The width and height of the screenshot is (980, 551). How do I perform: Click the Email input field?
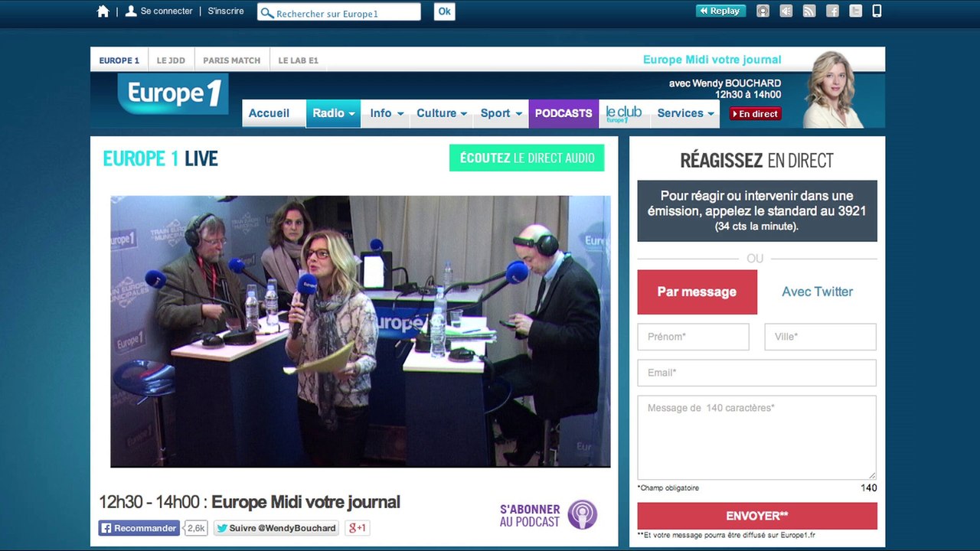[x=757, y=373]
